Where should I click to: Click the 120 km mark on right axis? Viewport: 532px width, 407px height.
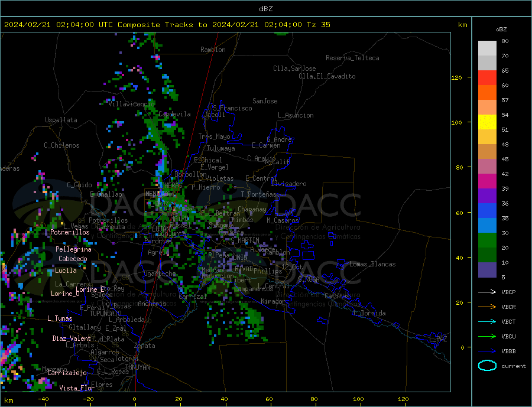456,77
